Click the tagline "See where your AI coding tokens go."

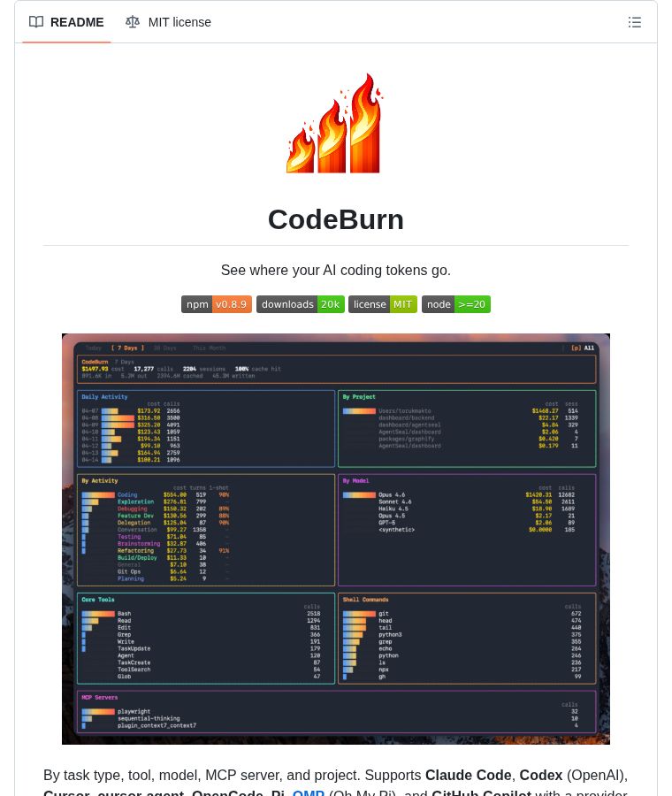tap(336, 270)
